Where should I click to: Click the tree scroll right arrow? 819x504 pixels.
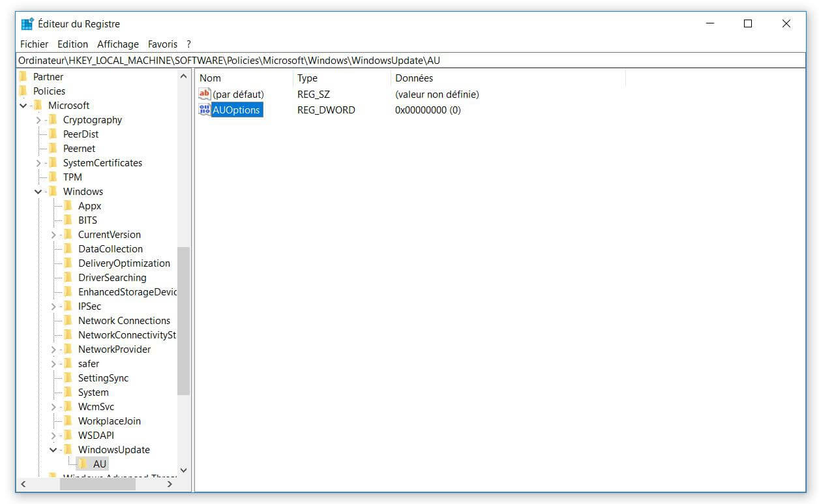(171, 484)
